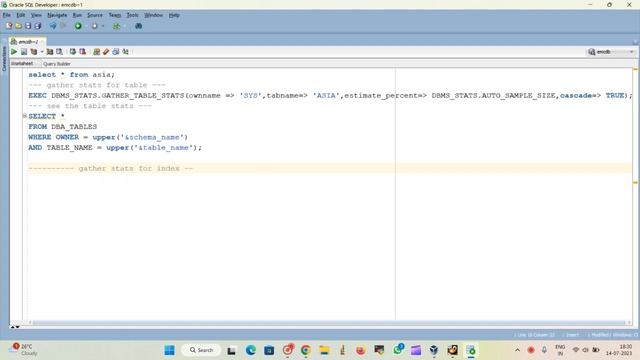The height and width of the screenshot is (360, 640).
Task: Click the Commit icon in worksheet toolbar
Action: pyautogui.click(x=73, y=52)
